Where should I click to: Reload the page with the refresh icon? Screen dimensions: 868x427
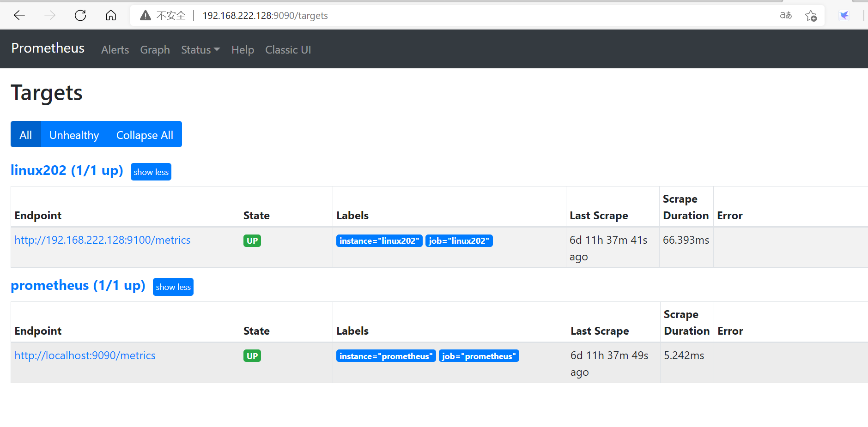click(x=80, y=16)
